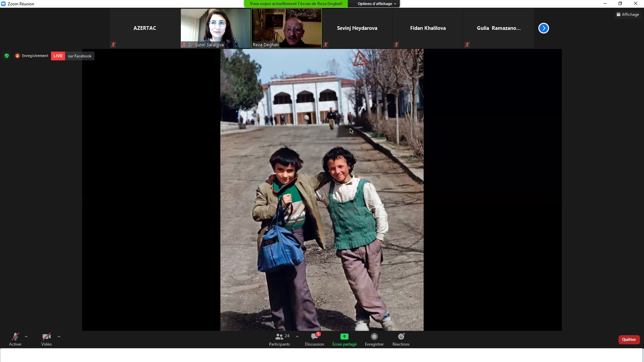Open the Réactions menu

click(401, 339)
